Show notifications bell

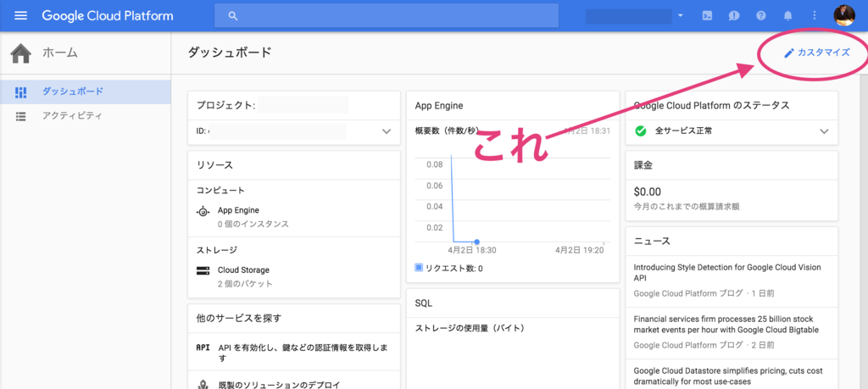point(788,15)
